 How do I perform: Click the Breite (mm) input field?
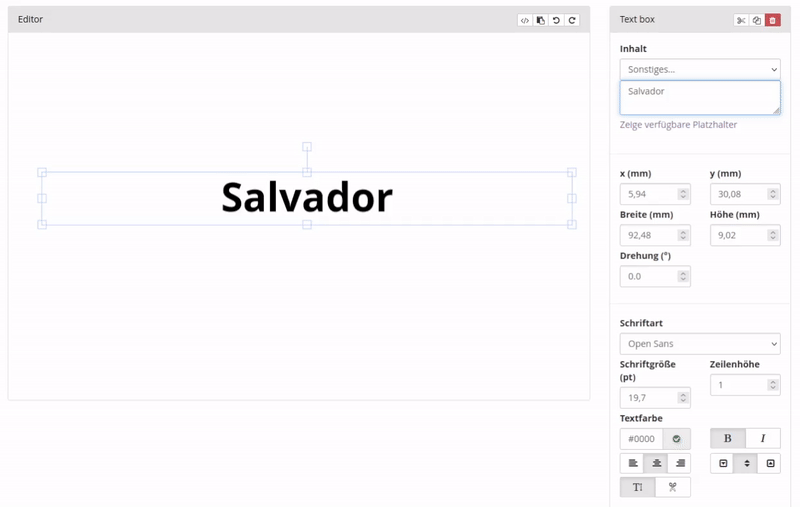(647, 235)
